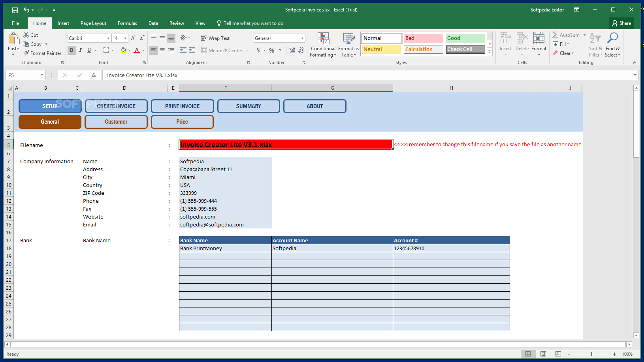Click the Paste clipboard icon
644x362 pixels.
(x=13, y=39)
